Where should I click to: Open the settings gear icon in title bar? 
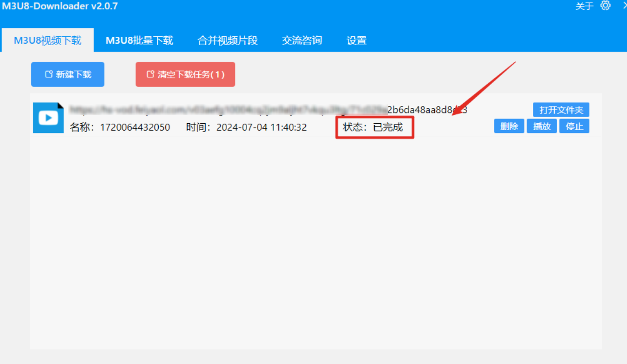point(605,6)
